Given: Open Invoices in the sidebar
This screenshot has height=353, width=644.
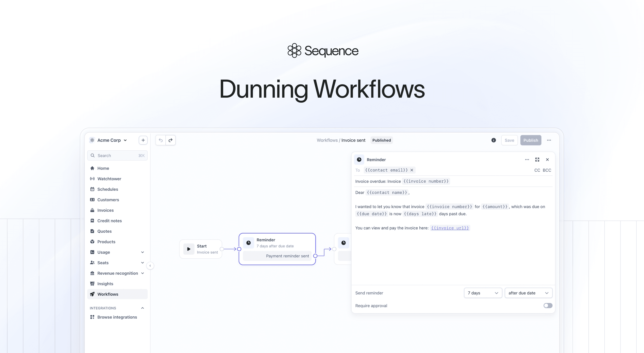Looking at the screenshot, I should click(117, 210).
